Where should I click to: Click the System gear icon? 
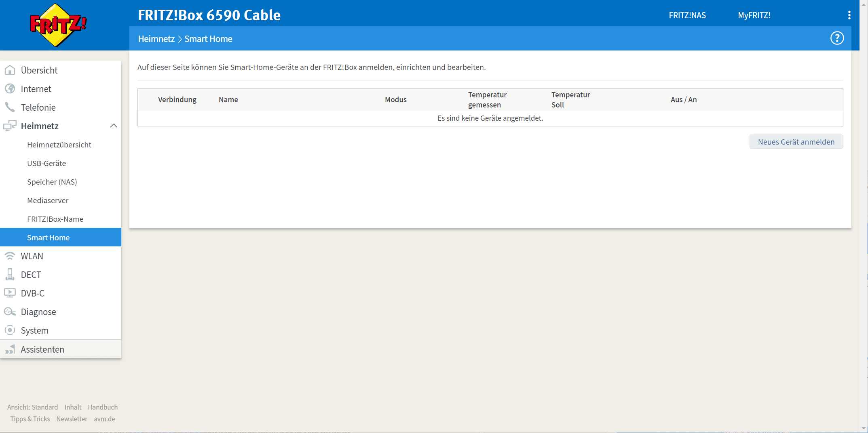coord(10,330)
